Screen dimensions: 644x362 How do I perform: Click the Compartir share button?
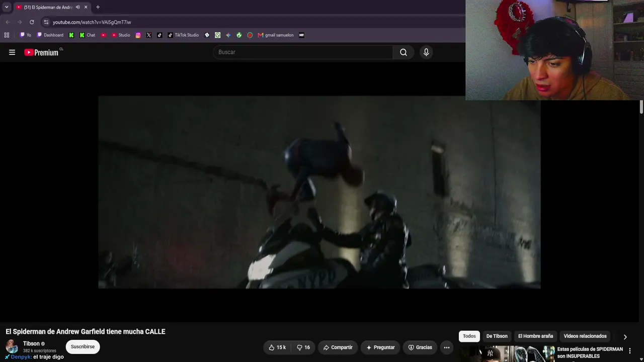pos(338,347)
